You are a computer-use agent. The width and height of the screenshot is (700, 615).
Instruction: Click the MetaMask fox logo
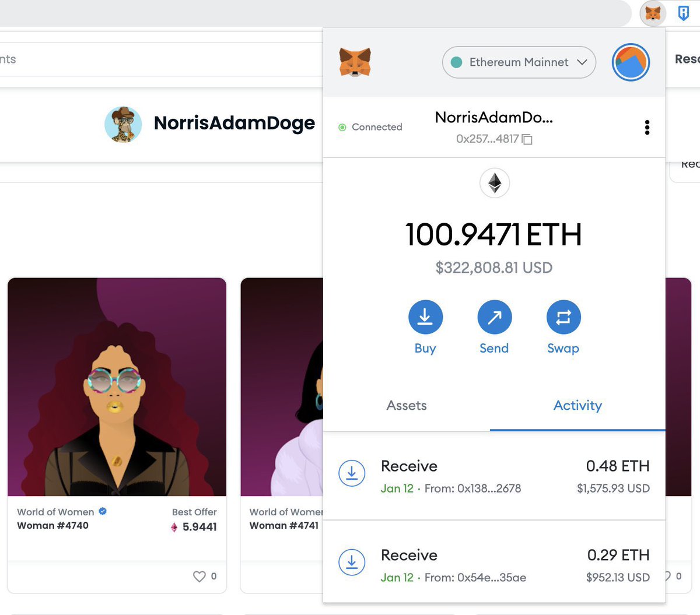coord(355,61)
